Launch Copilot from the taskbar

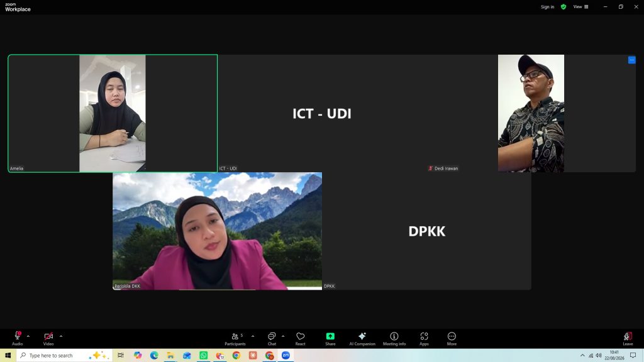tap(138, 356)
